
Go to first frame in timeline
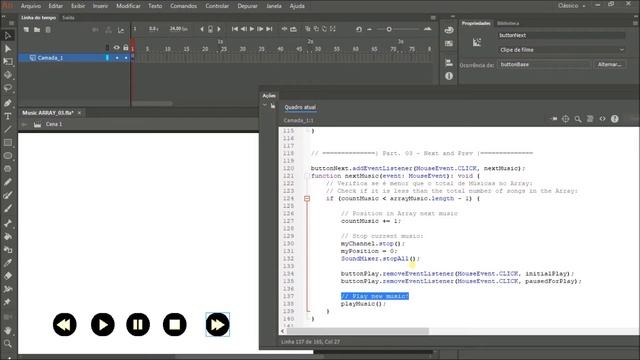tap(235, 29)
